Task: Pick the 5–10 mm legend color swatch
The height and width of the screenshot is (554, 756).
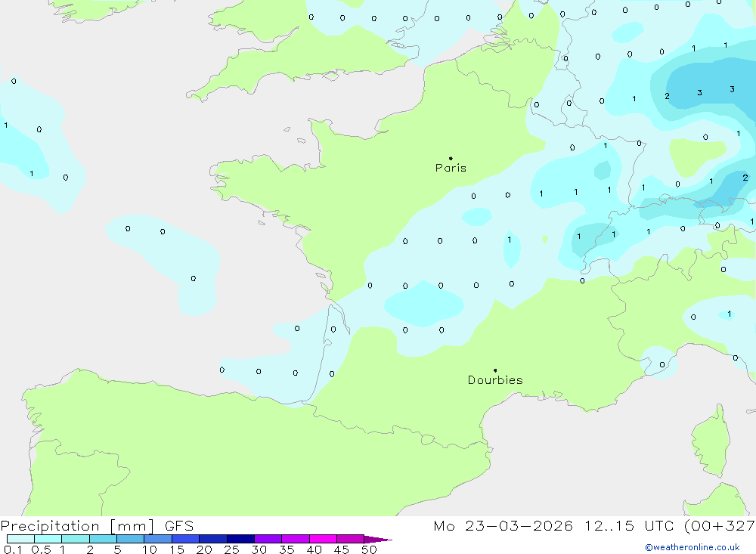Action: click(x=131, y=539)
